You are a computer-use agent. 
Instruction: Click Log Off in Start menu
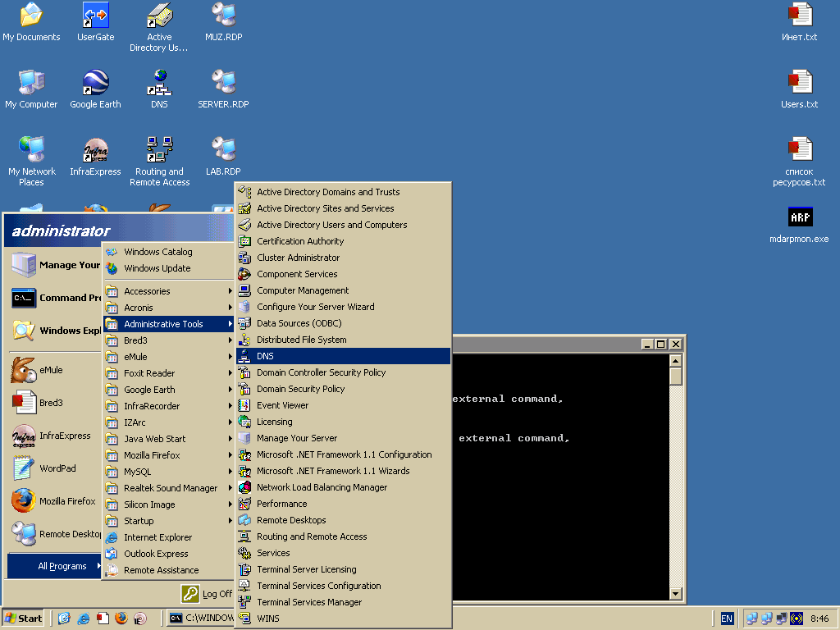pos(207,594)
